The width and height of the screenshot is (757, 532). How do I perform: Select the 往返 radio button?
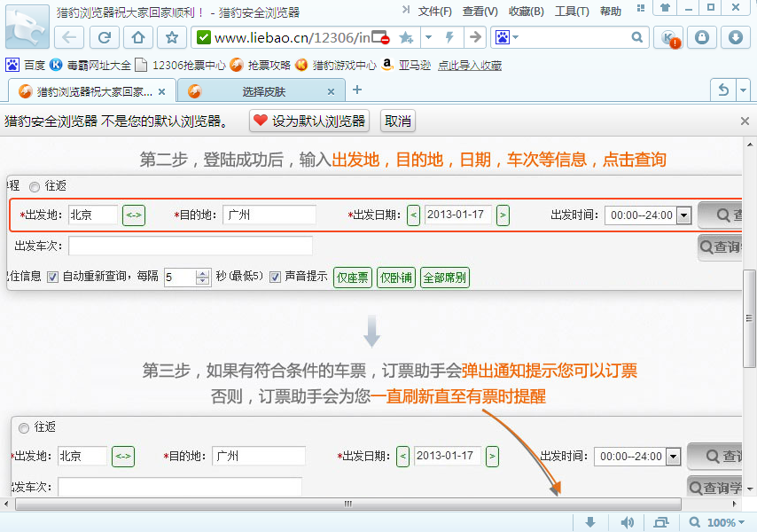coord(35,186)
